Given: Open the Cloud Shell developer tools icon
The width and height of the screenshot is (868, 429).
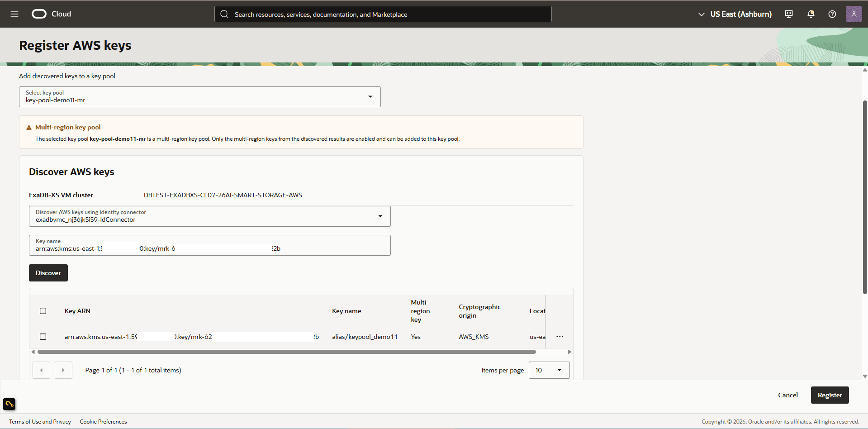Looking at the screenshot, I should 789,14.
